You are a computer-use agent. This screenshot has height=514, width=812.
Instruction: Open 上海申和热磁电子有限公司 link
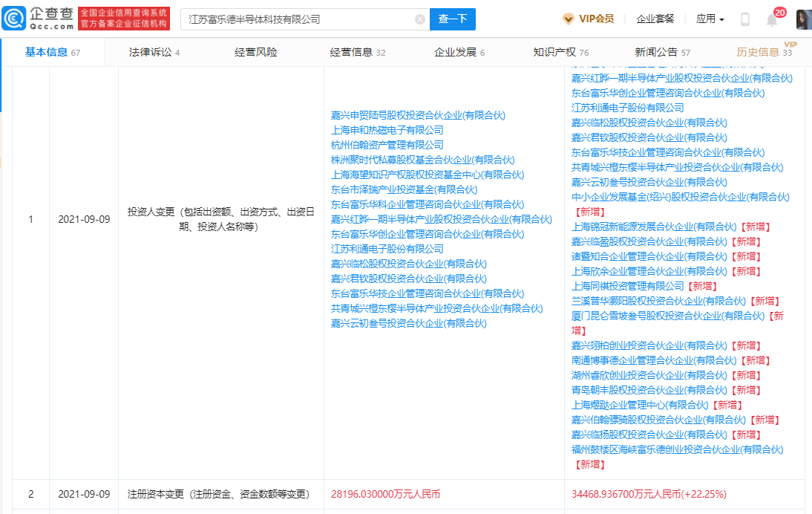coord(387,130)
